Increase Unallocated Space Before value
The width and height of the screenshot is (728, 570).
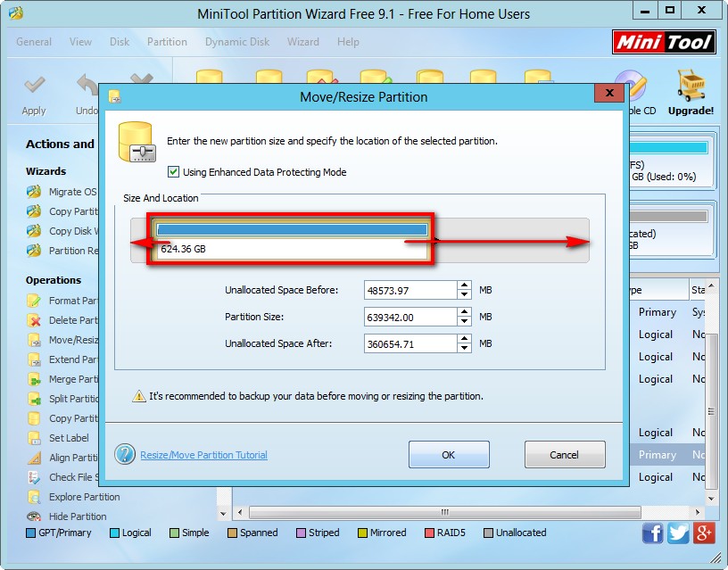tap(464, 285)
